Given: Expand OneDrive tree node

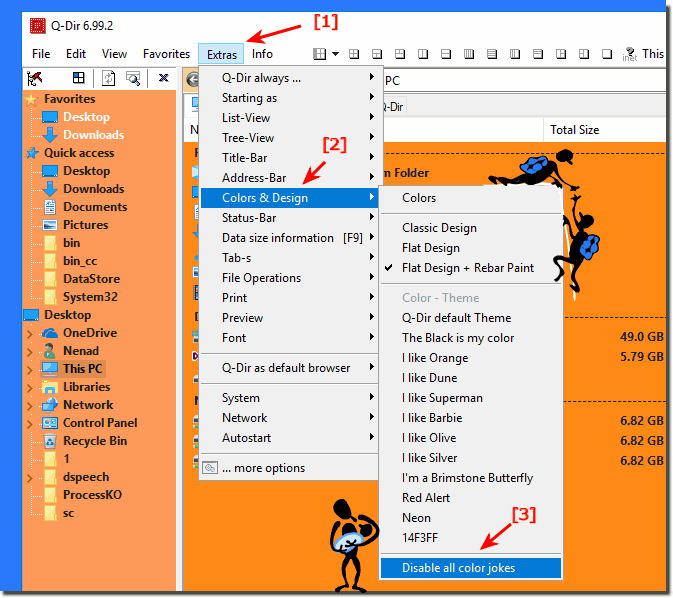Looking at the screenshot, I should [x=30, y=334].
